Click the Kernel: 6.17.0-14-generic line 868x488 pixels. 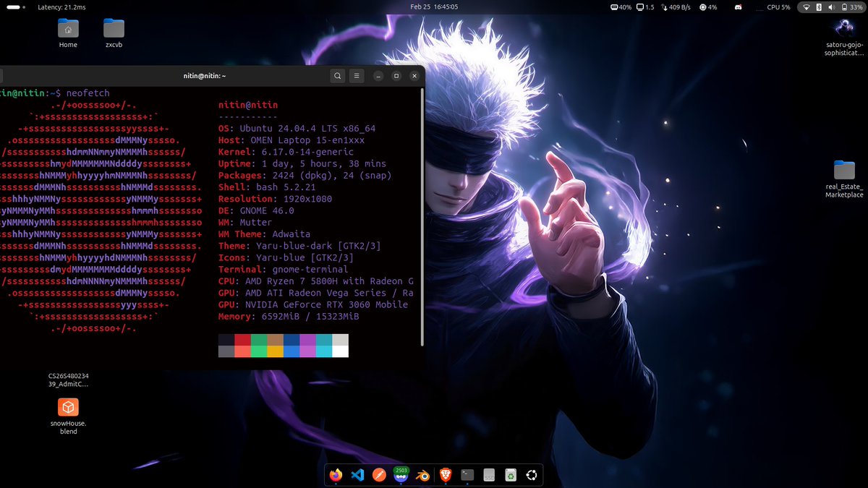[286, 152]
